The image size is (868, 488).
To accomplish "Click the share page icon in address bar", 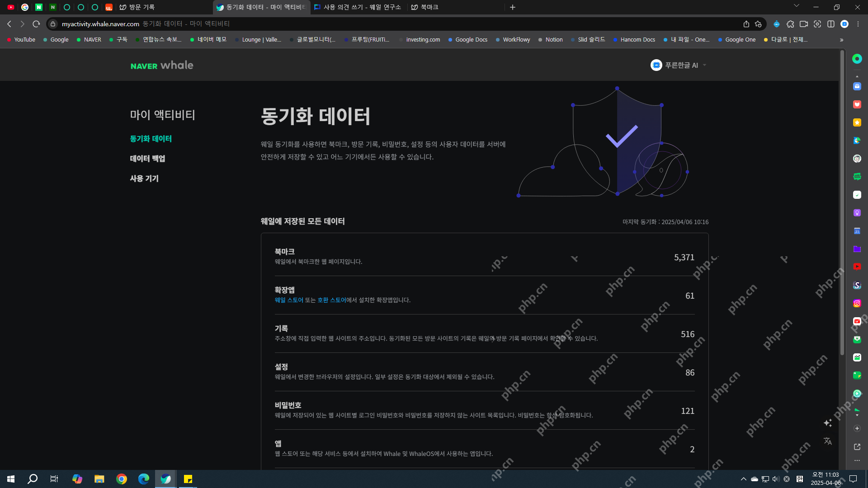I will (746, 24).
